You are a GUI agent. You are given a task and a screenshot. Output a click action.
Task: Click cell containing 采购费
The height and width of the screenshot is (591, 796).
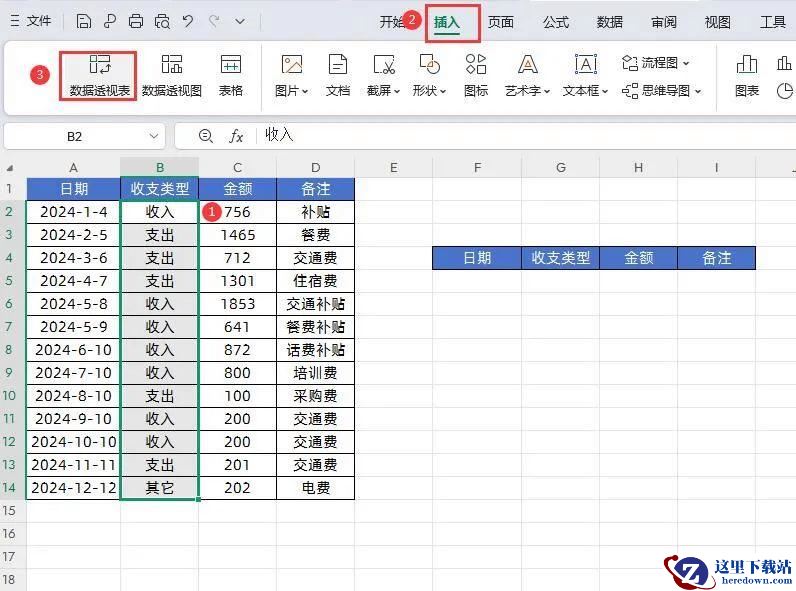tap(316, 396)
